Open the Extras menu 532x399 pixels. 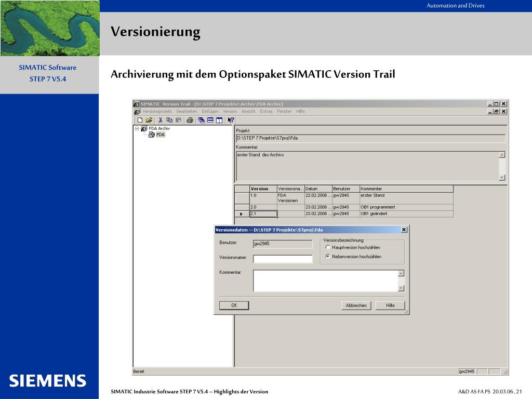(x=266, y=111)
